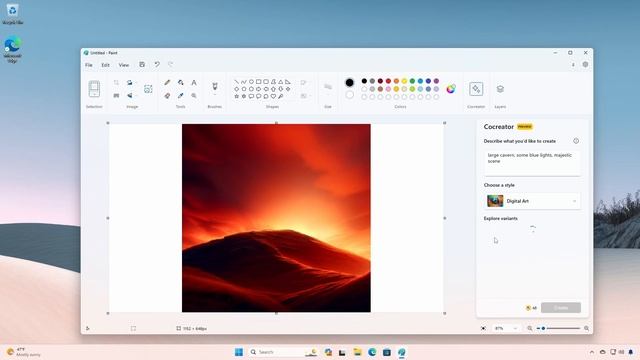Image resolution: width=640 pixels, height=360 pixels.
Task: Pick the purple palette color
Action: tap(436, 81)
